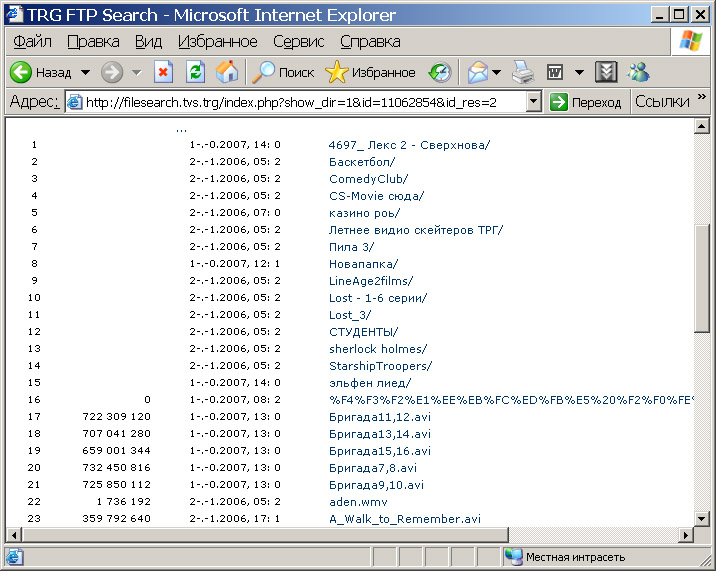Expand the Mail icon dropdown arrow
Screen dimensions: 716x571
point(496,73)
